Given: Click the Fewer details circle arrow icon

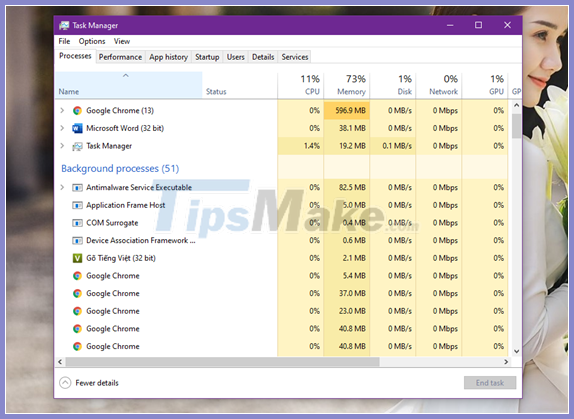Looking at the screenshot, I should [65, 383].
